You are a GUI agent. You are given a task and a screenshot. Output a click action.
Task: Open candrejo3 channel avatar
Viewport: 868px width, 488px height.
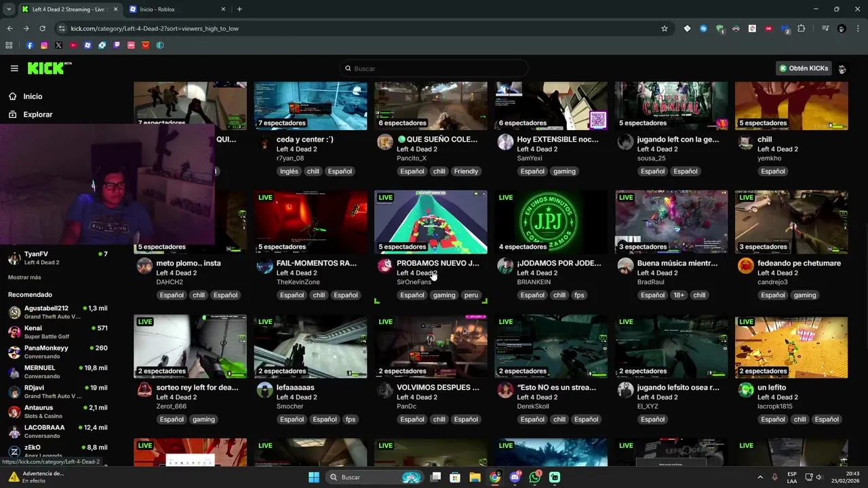point(746,266)
